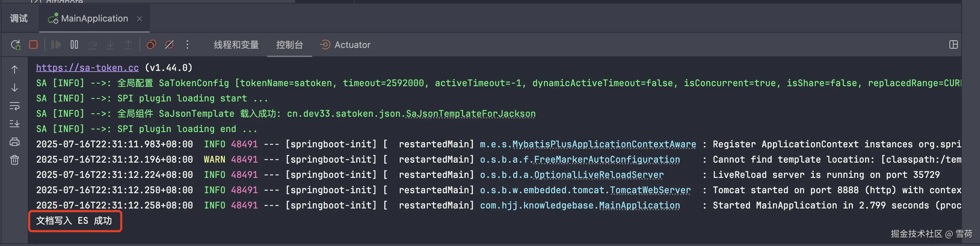Step over to next line
Screen dimensions: 980x246
tap(92, 45)
